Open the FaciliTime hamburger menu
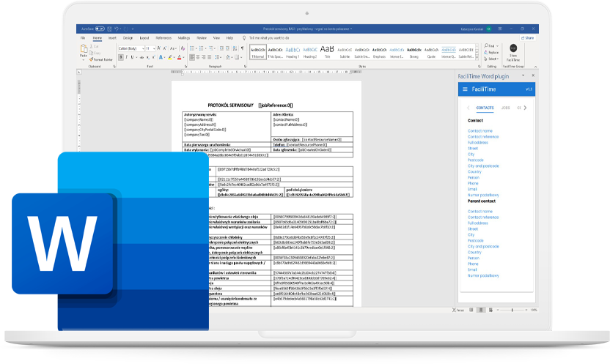610x364 pixels. pyautogui.click(x=465, y=89)
